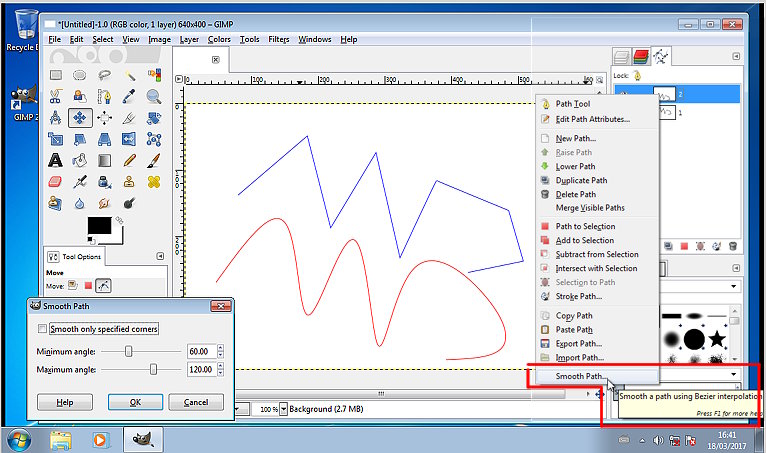The height and width of the screenshot is (453, 766).
Task: Select the Cage Transform tool
Action: [x=154, y=139]
